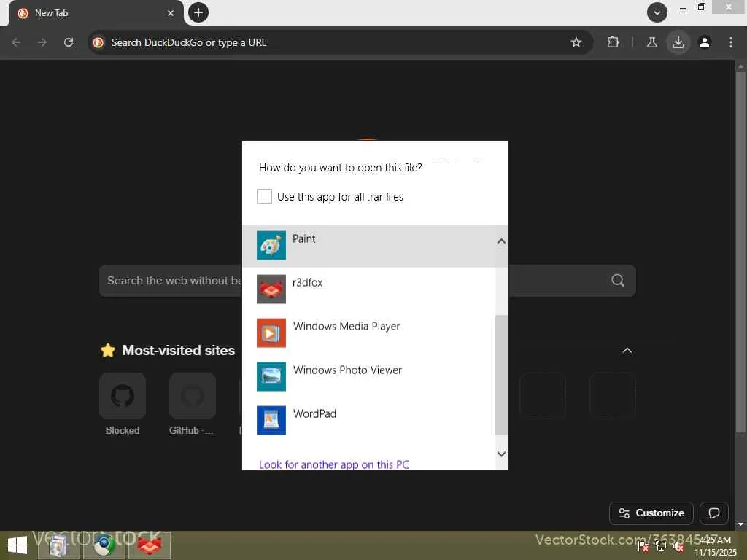747x560 pixels.
Task: Open the GitHub most-visited tile
Action: click(x=193, y=396)
